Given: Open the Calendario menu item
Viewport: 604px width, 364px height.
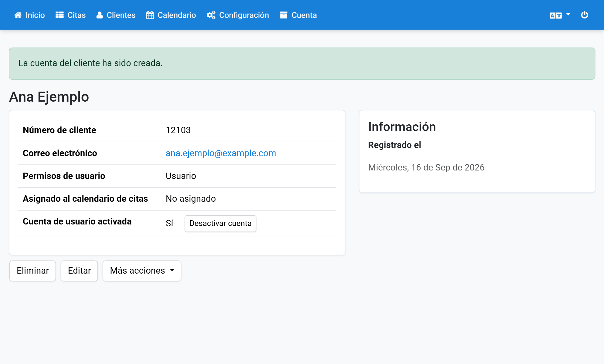Looking at the screenshot, I should coord(171,15).
